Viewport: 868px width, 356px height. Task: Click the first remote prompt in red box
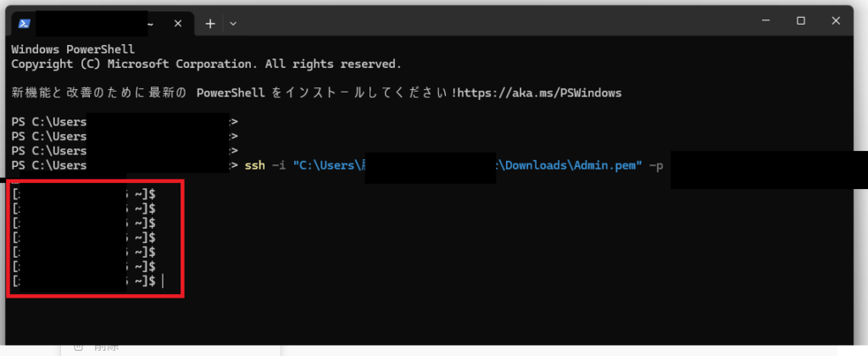(x=84, y=194)
